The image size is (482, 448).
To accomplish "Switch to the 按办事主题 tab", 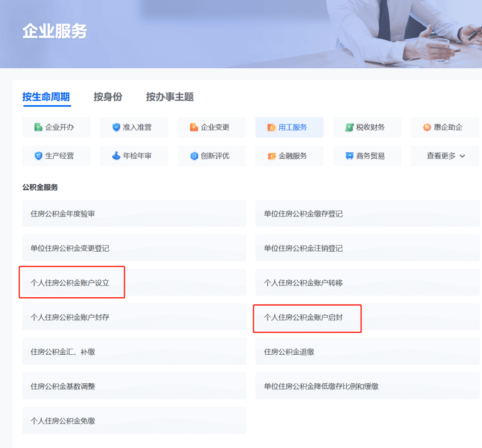I will (x=169, y=97).
